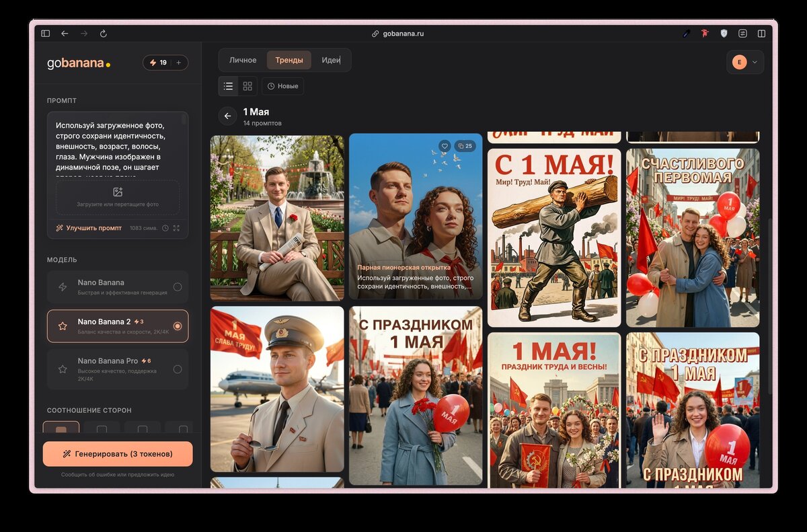Click Генерировать (3 токенов) button
807x532 pixels.
tap(118, 454)
